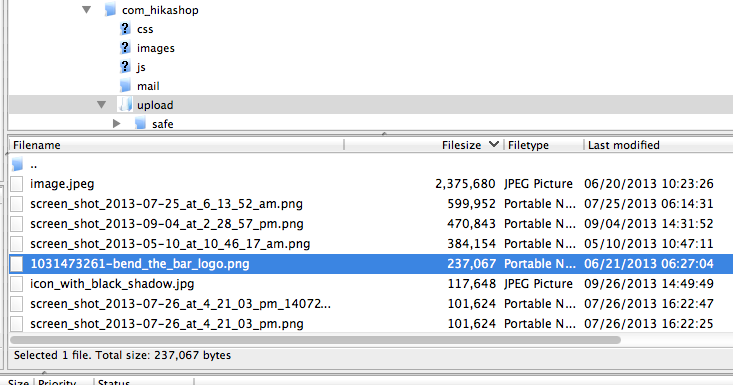This screenshot has height=385, width=733.
Task: Click the images folder question-mark icon
Action: point(125,48)
